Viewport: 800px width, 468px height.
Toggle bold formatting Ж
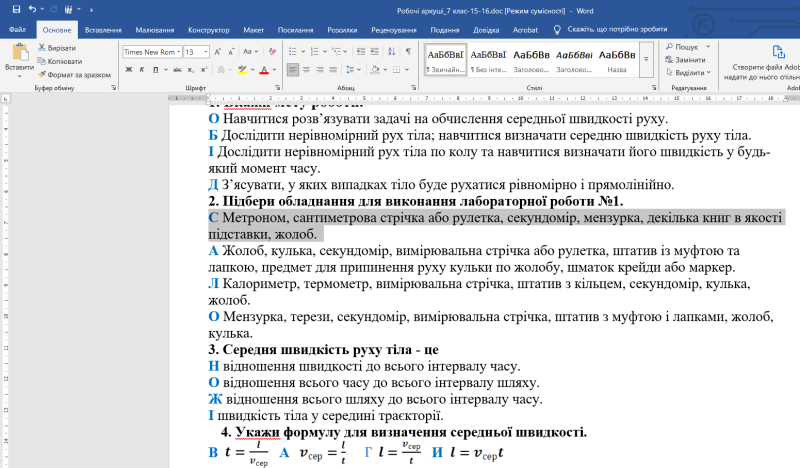point(129,70)
